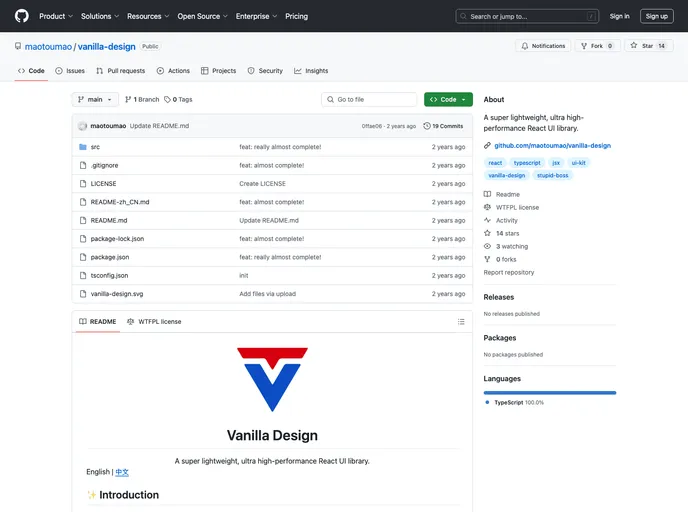The height and width of the screenshot is (512, 688).
Task: Open the Security tab
Action: coord(265,71)
